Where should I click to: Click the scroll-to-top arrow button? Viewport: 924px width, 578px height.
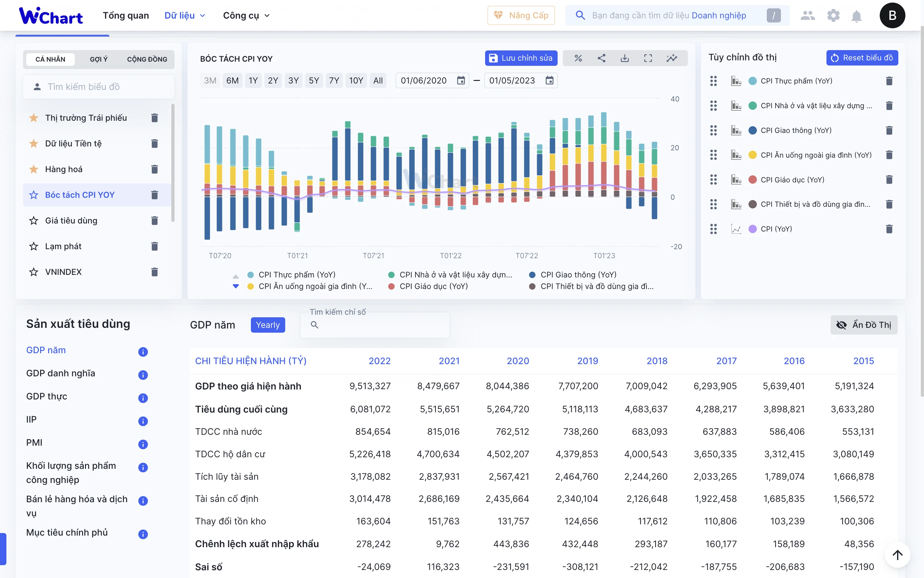click(x=898, y=555)
